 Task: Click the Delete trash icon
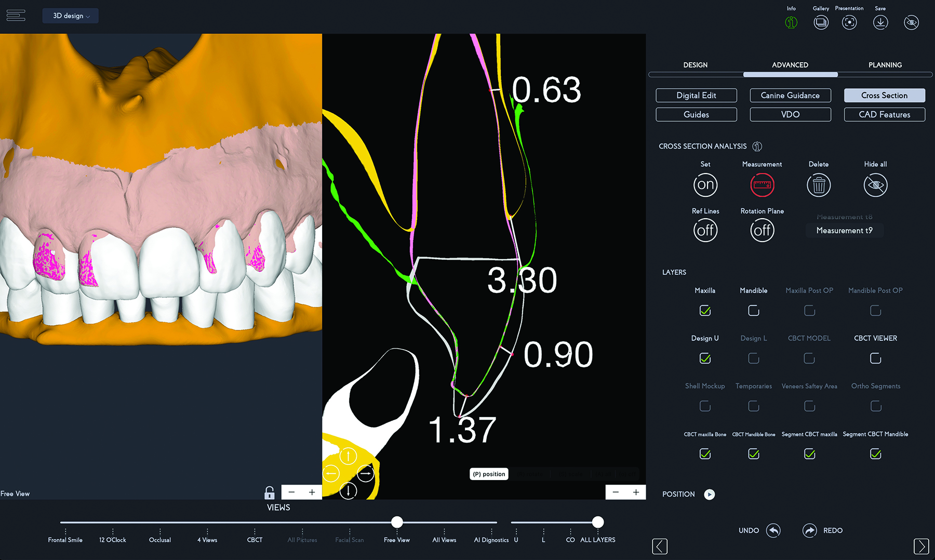click(x=819, y=185)
